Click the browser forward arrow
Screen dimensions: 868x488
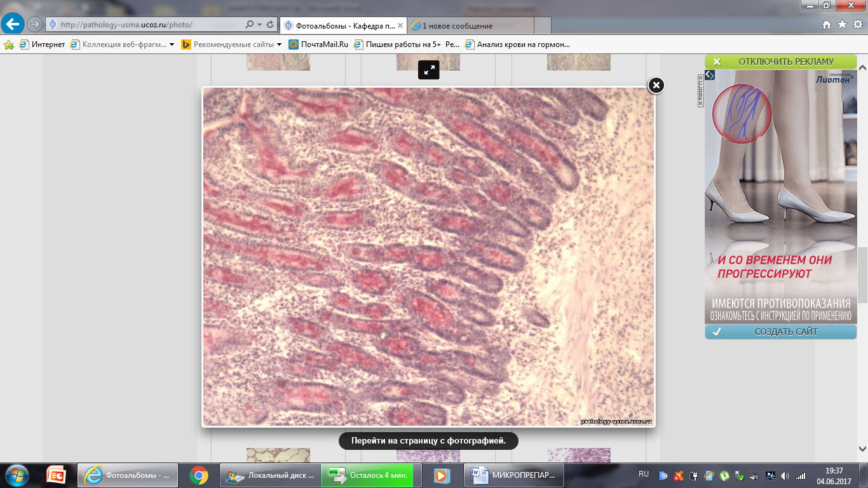(x=35, y=25)
